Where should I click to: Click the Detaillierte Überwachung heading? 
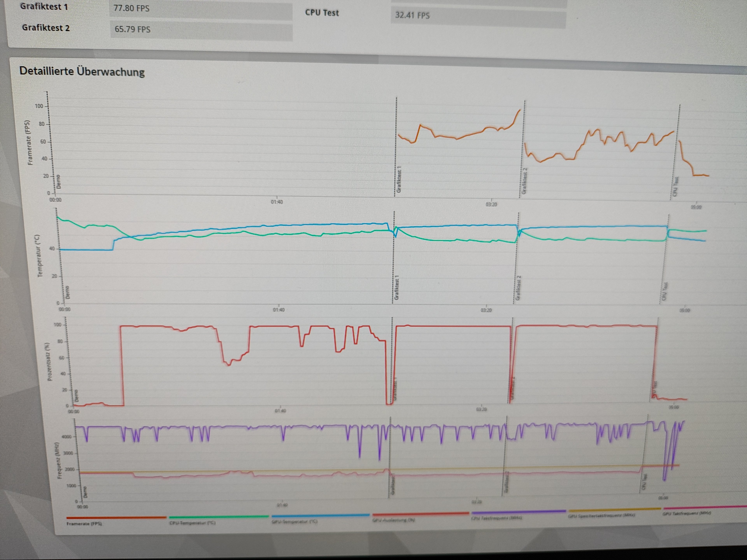[82, 72]
